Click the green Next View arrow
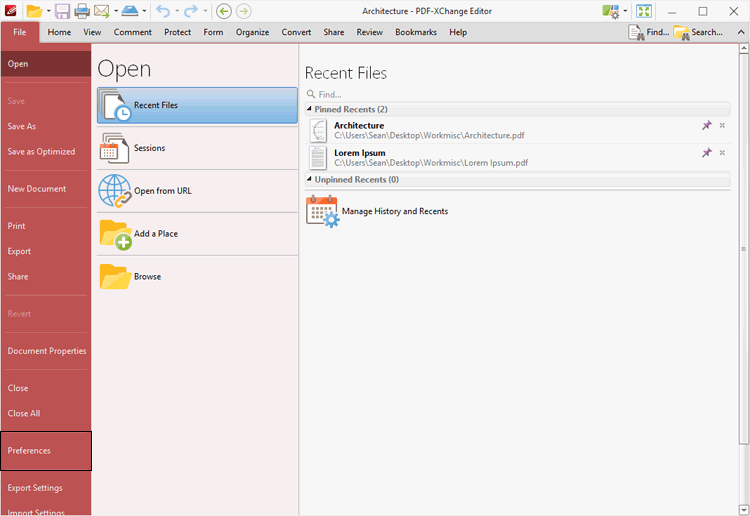Viewport: 750px width, 516px height. [243, 11]
